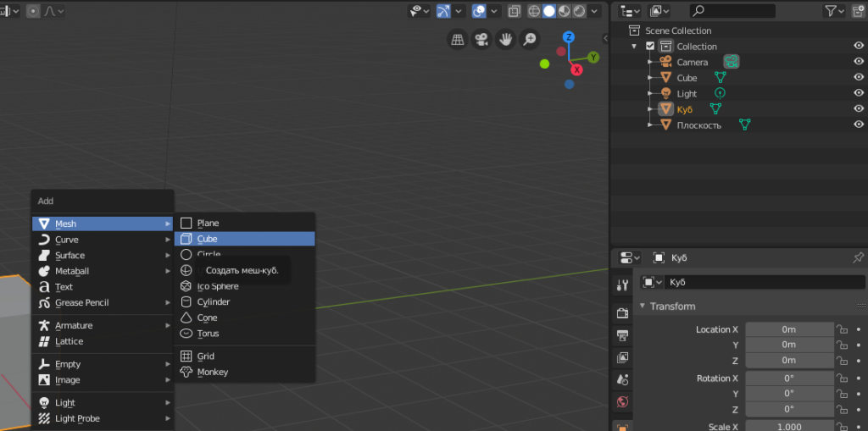Toggle visibility of the Light object

858,93
